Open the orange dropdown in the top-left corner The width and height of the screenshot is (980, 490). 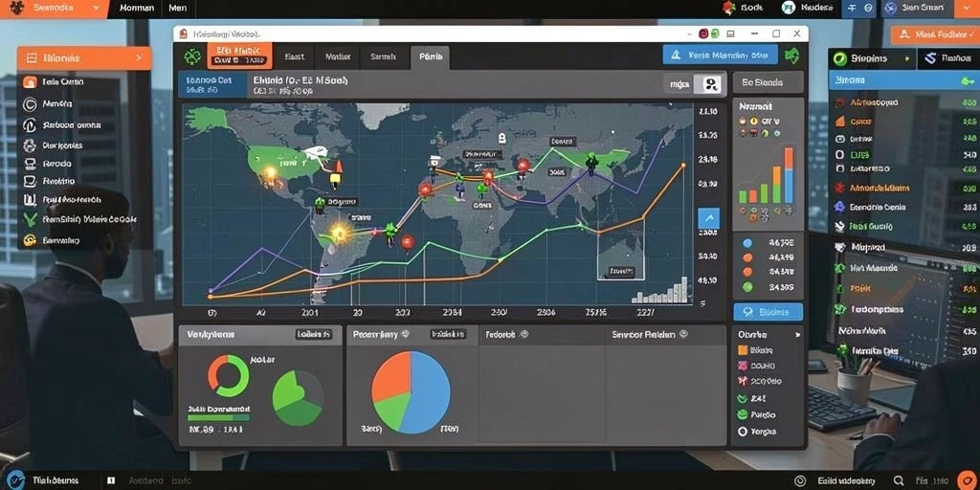(x=54, y=8)
